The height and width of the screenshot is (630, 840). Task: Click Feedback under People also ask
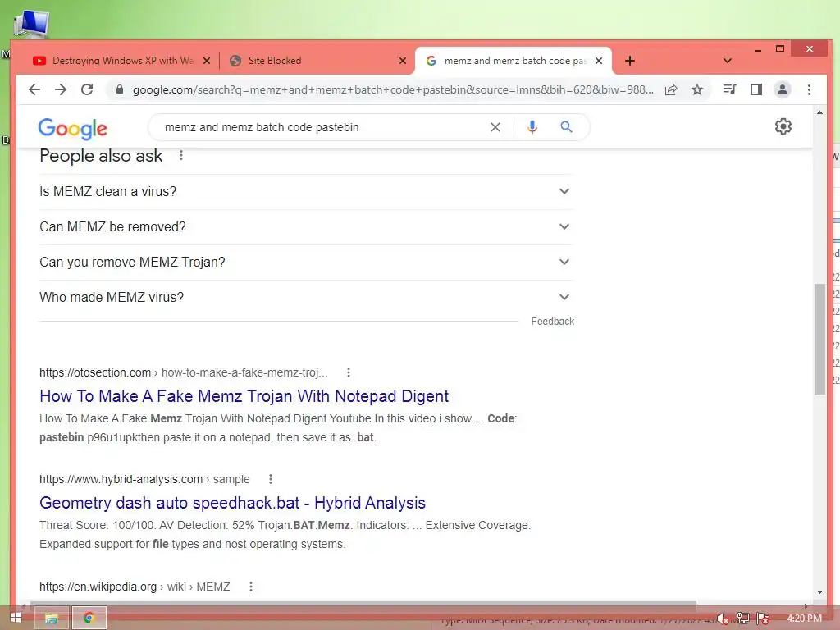pos(552,322)
